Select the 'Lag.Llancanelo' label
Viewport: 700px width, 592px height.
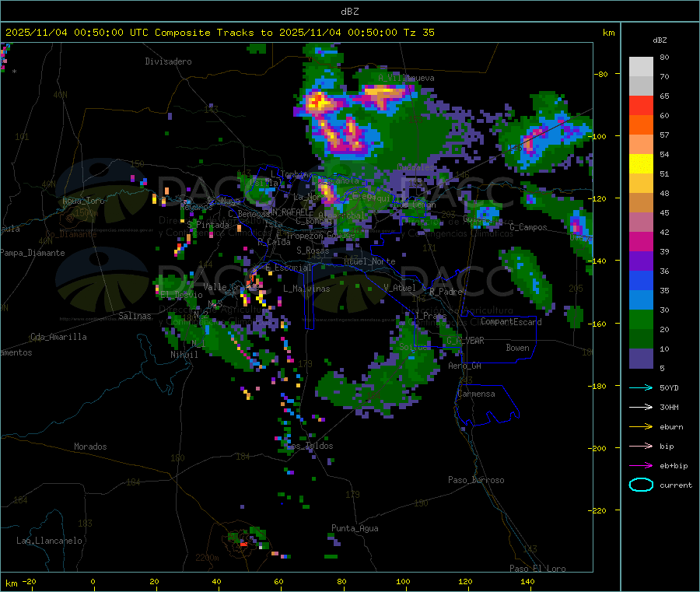pos(49,541)
